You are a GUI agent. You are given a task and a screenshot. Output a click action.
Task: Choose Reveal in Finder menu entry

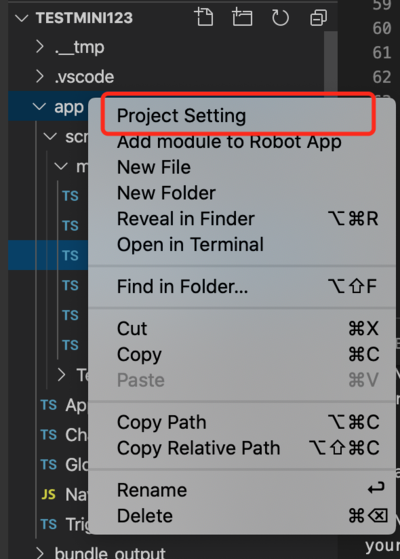tap(186, 219)
